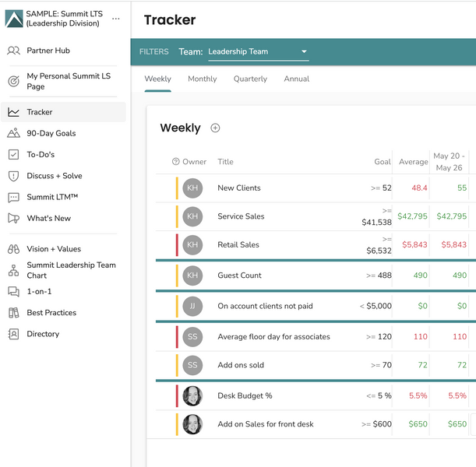
Task: Click JJ avatar on account clients row
Action: point(192,306)
